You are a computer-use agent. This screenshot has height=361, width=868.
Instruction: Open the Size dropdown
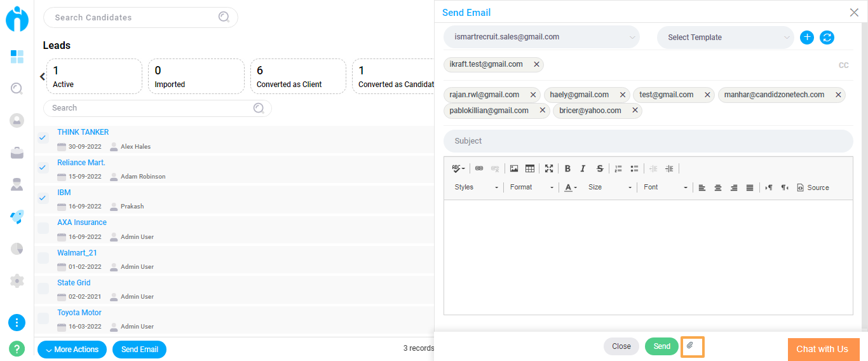click(609, 187)
